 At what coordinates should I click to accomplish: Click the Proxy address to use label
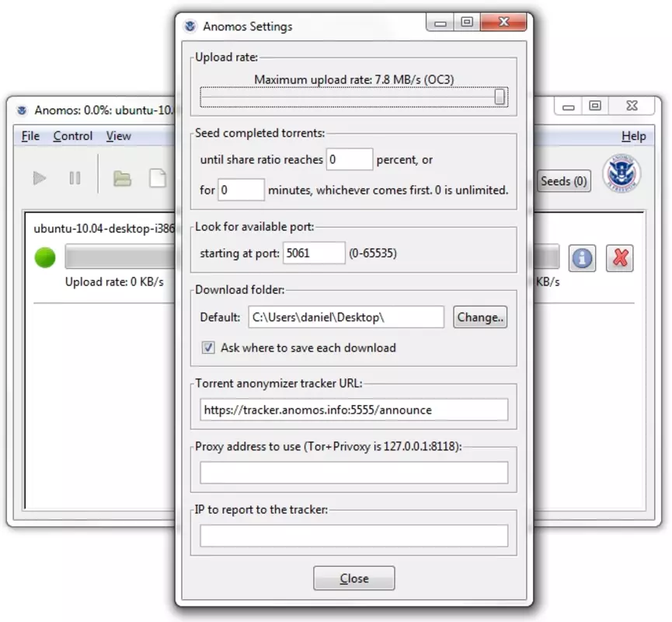click(x=329, y=446)
